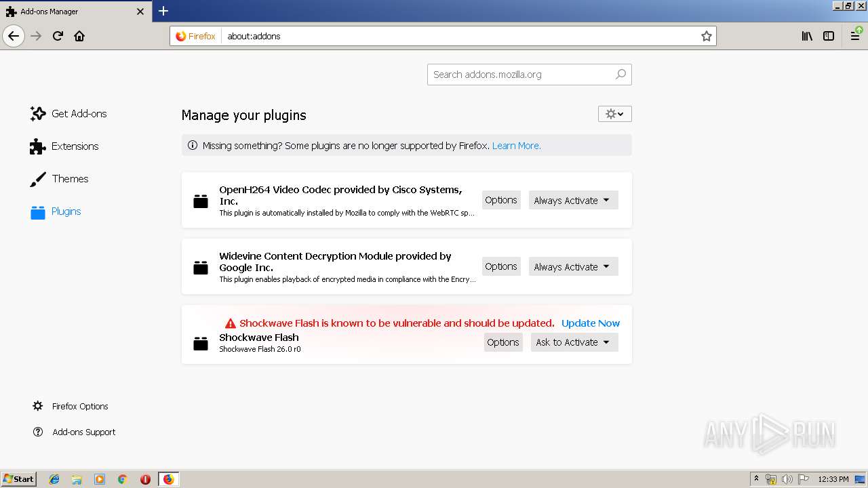The width and height of the screenshot is (868, 488).
Task: Click the info icon in the missing plugins notice
Action: (192, 146)
